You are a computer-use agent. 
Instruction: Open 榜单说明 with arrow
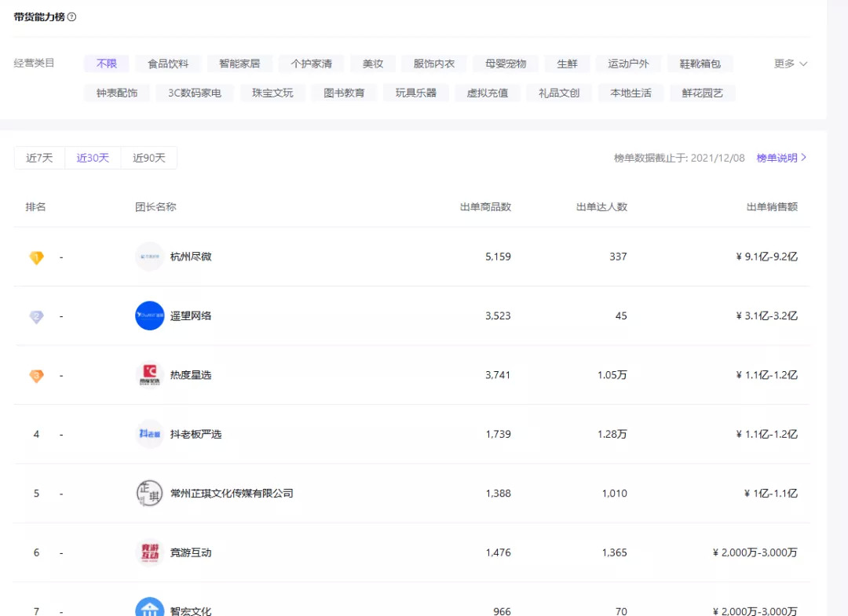[x=781, y=158]
